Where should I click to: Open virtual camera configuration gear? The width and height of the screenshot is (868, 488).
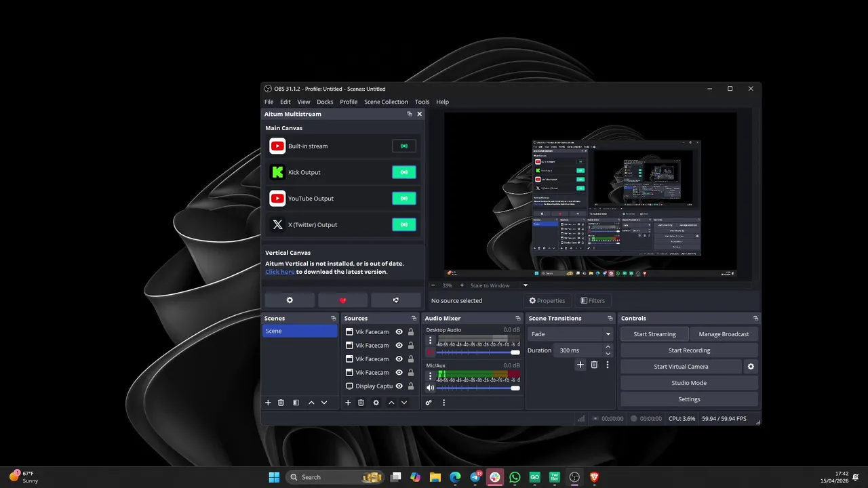[751, 367]
